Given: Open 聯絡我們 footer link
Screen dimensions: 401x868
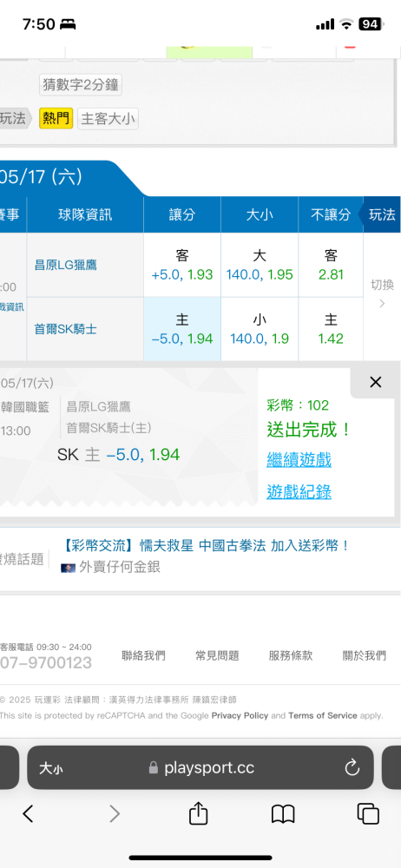Looking at the screenshot, I should 143,656.
